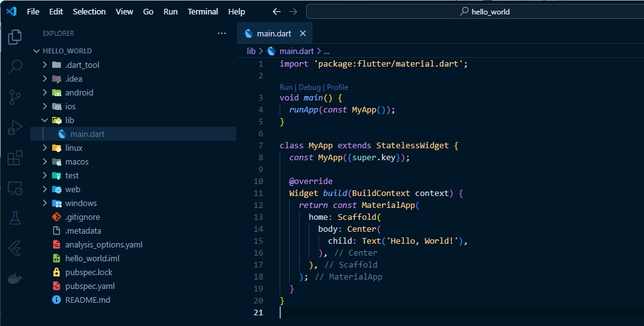Screen dimensions: 644x326
Task: Open the Edit menu
Action: click(x=56, y=11)
